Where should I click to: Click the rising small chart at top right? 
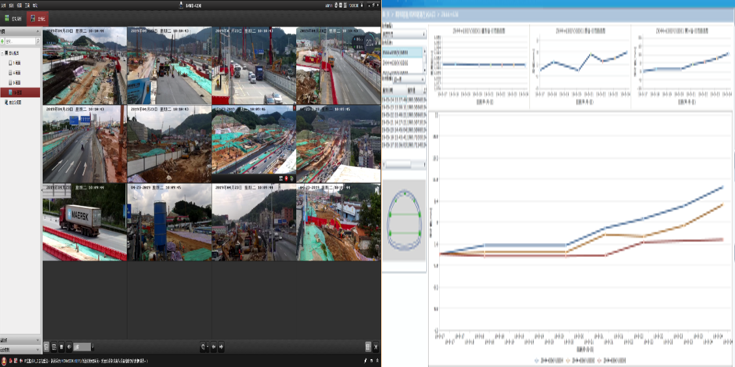tap(682, 66)
